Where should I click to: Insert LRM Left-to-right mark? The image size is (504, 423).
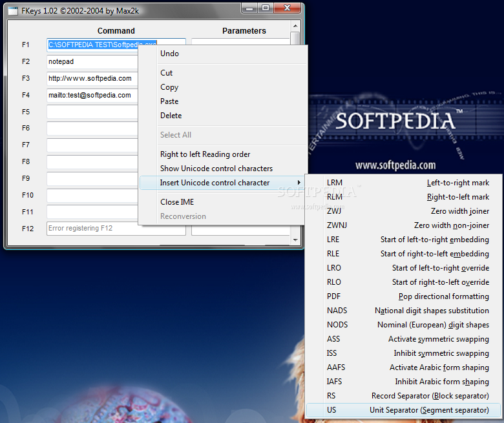coord(404,183)
